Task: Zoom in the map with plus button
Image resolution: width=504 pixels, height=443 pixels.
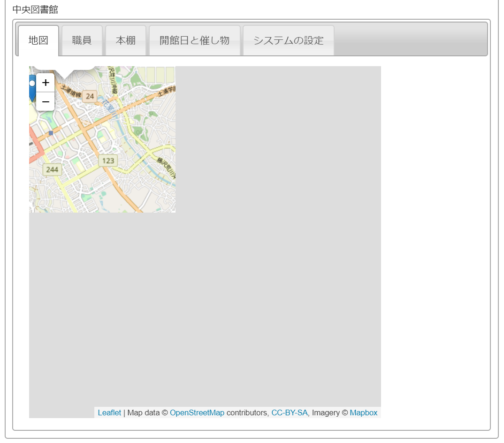Action: (x=46, y=83)
